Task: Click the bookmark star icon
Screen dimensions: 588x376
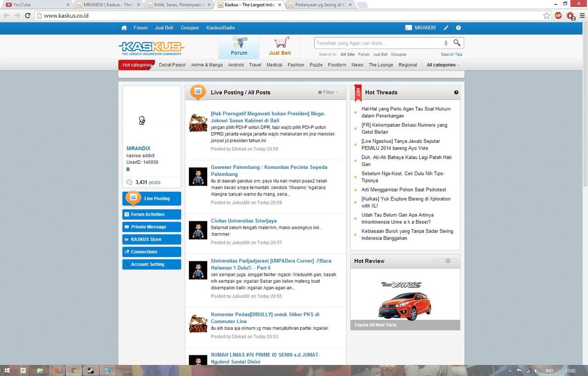Action: pyautogui.click(x=546, y=16)
